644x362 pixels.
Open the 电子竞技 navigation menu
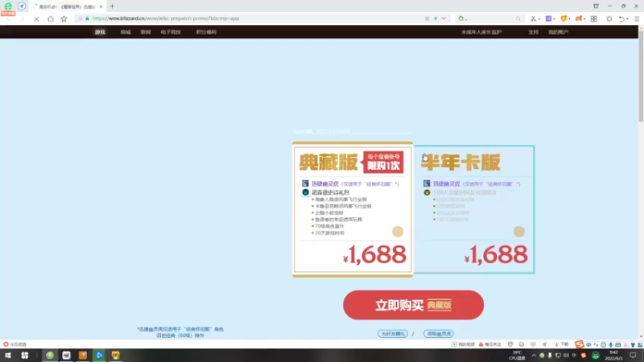point(171,32)
